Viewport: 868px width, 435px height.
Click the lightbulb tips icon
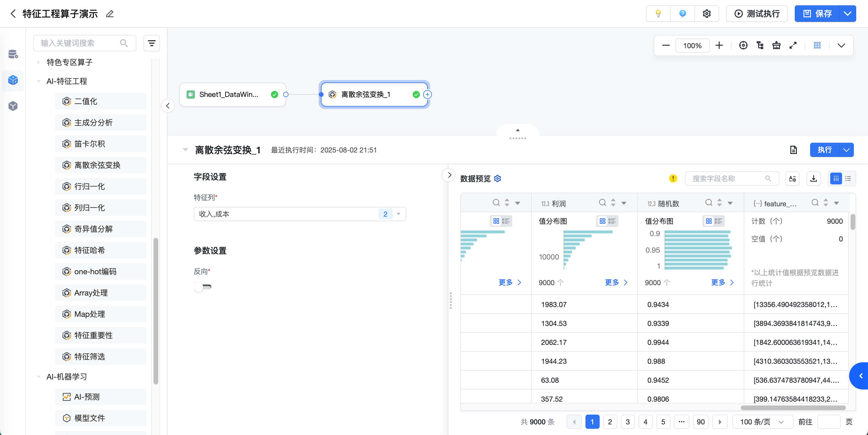tap(658, 14)
